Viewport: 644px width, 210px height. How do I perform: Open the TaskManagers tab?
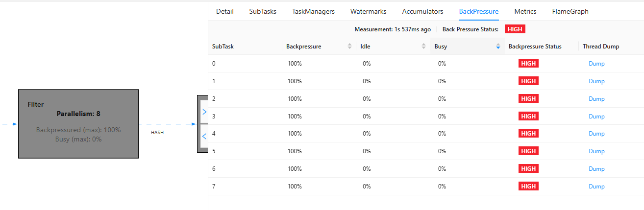point(313,11)
